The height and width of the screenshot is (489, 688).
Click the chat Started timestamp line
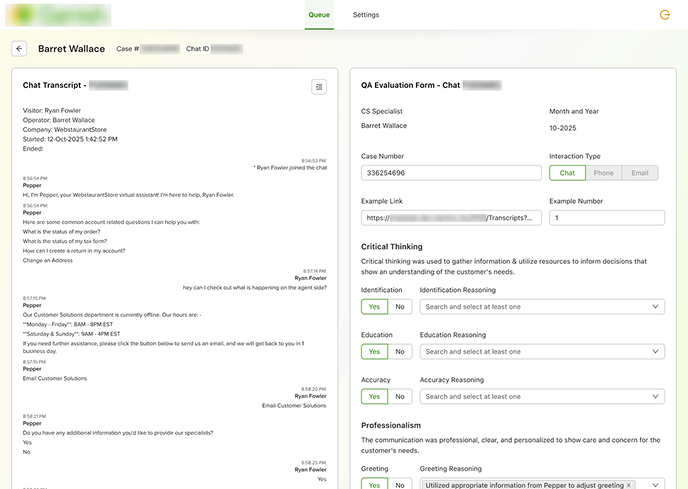(x=70, y=140)
